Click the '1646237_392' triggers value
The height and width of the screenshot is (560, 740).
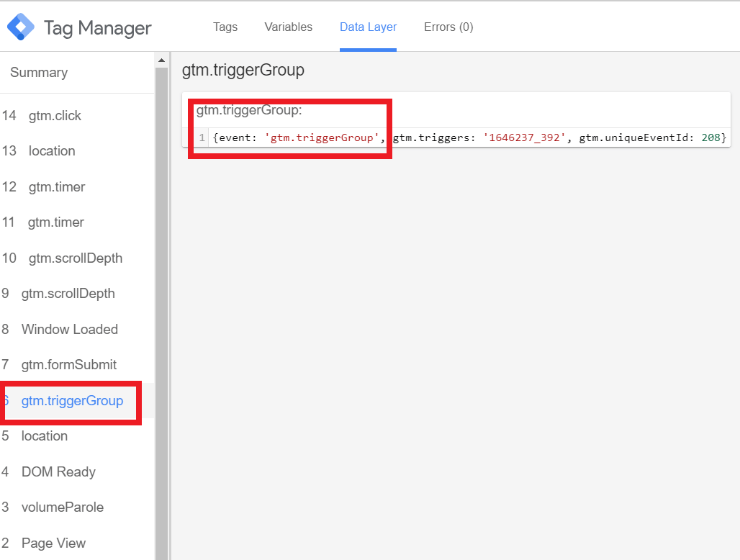tap(524, 137)
